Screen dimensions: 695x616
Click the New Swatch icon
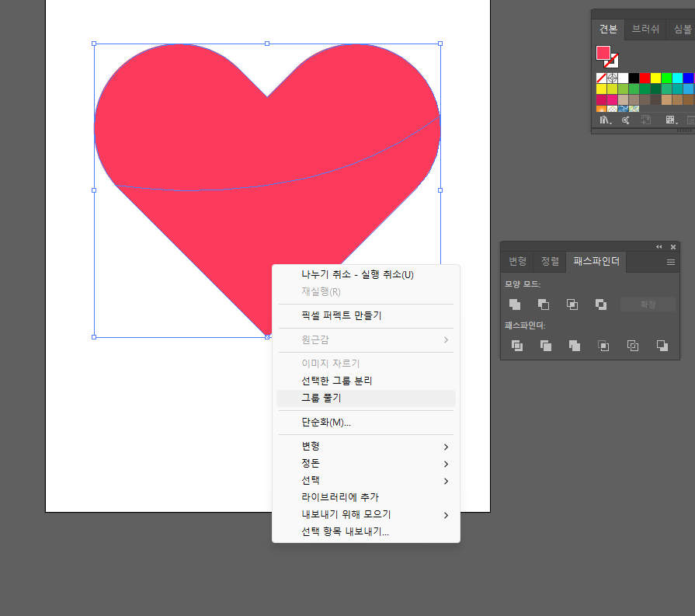point(669,120)
